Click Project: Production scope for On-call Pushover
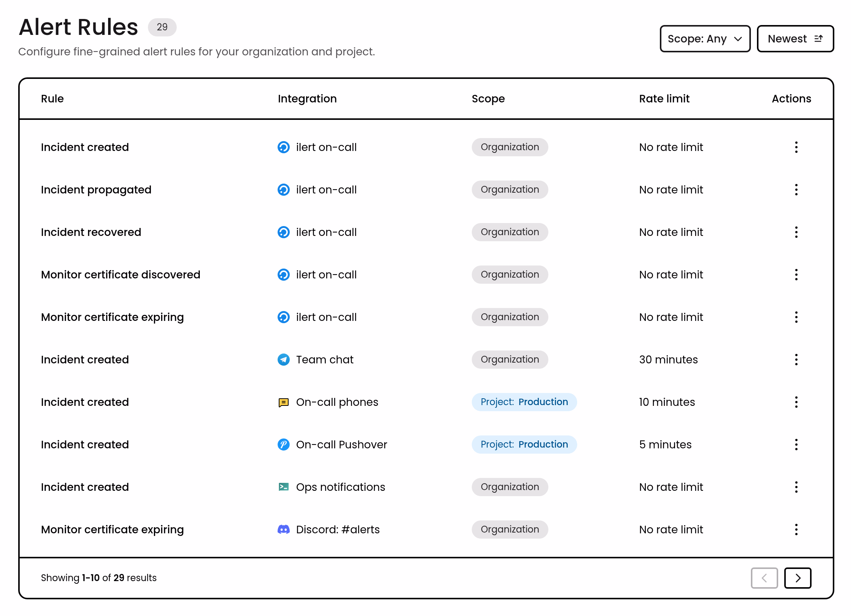The image size is (851, 616). coord(524,445)
